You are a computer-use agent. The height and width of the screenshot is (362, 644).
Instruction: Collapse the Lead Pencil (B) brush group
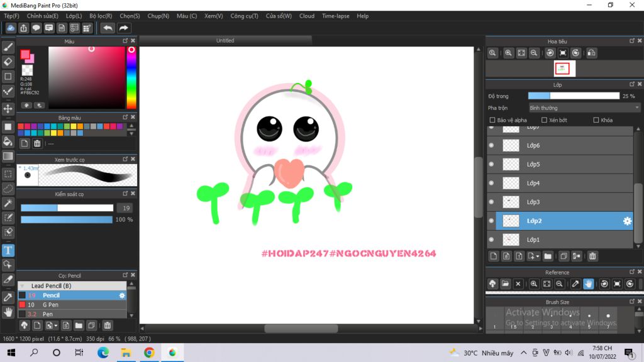pos(22,286)
